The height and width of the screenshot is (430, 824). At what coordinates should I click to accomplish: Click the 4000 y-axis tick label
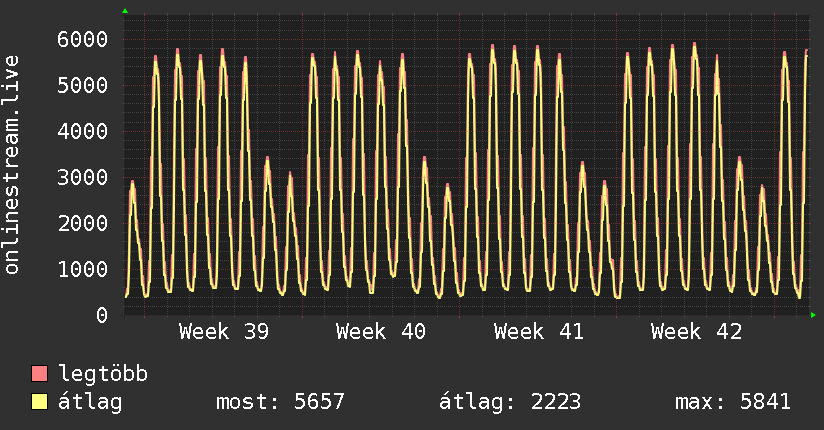(x=83, y=131)
